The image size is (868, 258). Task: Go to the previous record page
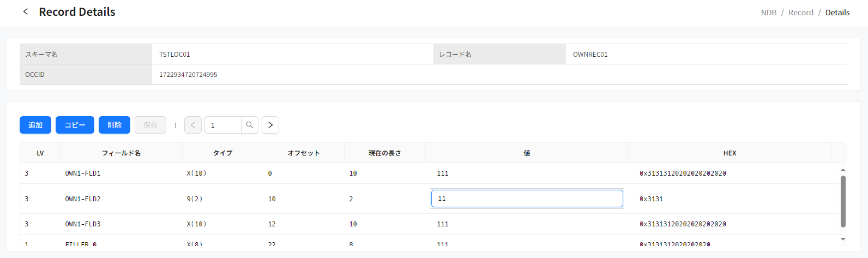(193, 125)
